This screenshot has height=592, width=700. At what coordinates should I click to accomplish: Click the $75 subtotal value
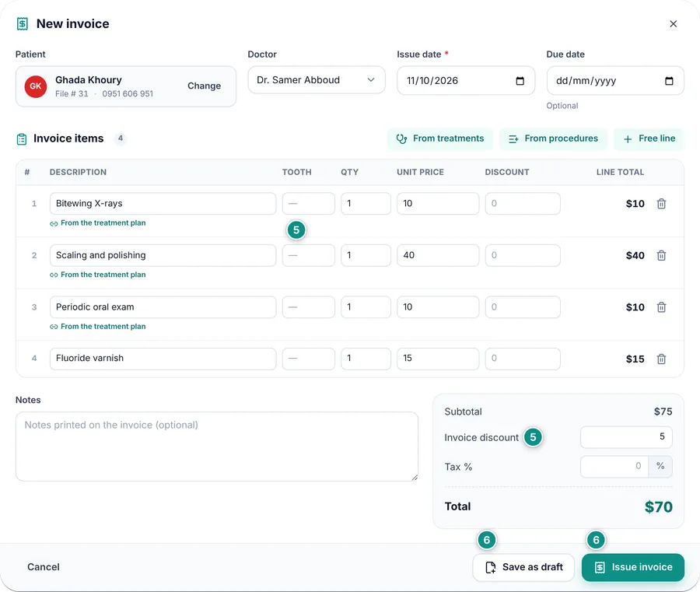[663, 412]
